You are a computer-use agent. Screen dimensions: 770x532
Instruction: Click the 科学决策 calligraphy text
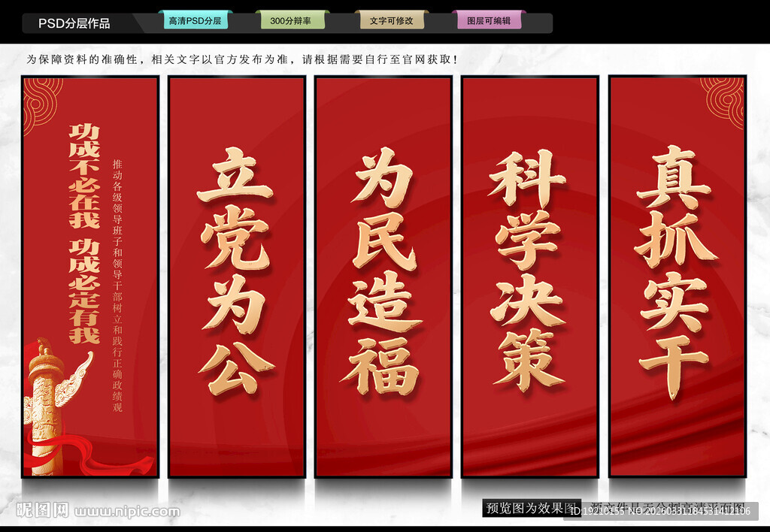coord(528,271)
